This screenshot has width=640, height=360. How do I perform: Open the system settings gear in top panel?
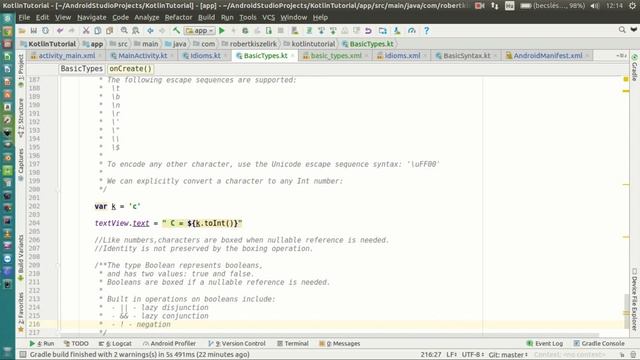(x=633, y=6)
